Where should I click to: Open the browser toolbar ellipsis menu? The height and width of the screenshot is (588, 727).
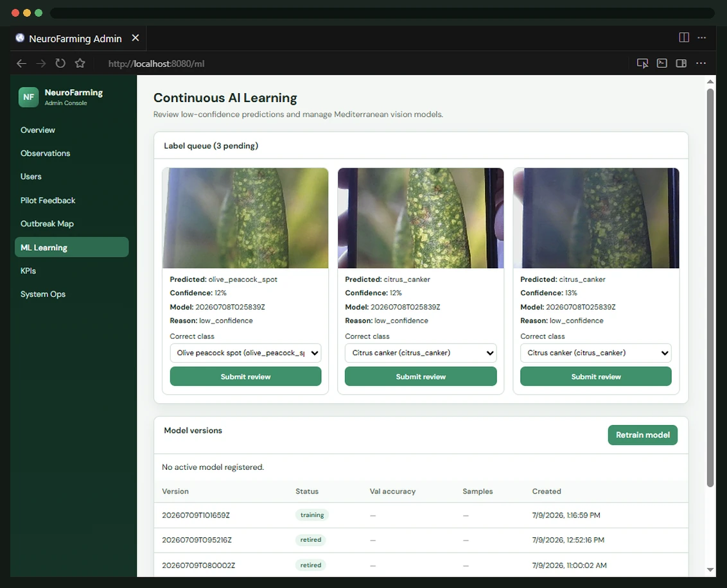pos(701,63)
